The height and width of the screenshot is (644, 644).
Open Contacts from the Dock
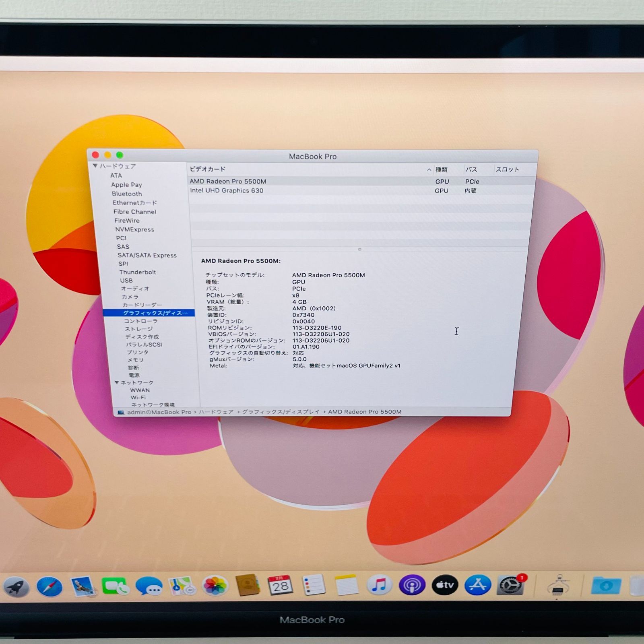[x=248, y=585]
